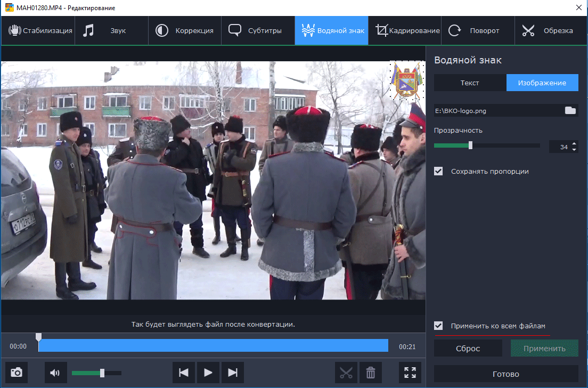The width and height of the screenshot is (588, 388).
Task: Delete the fragment with the trash icon
Action: [371, 373]
